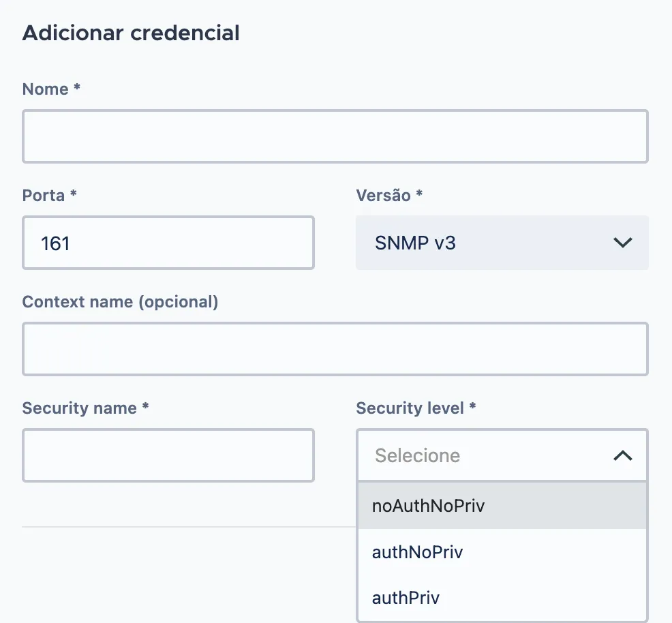Click into the Security name field

168,455
